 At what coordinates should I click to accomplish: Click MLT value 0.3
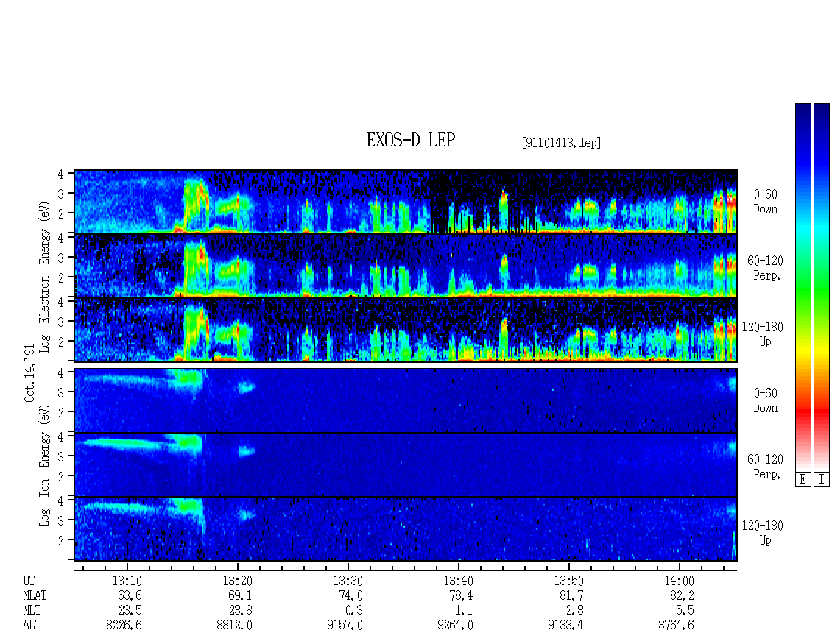coord(354,611)
